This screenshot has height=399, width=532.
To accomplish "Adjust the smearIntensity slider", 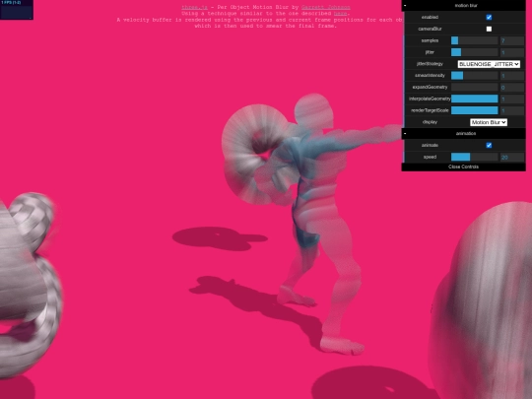I will click(474, 75).
